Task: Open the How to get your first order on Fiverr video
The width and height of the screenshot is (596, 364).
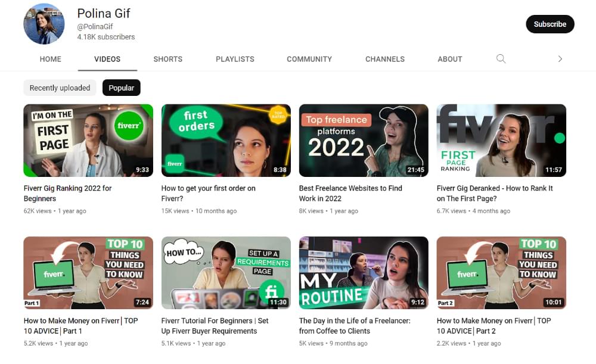Action: (226, 140)
